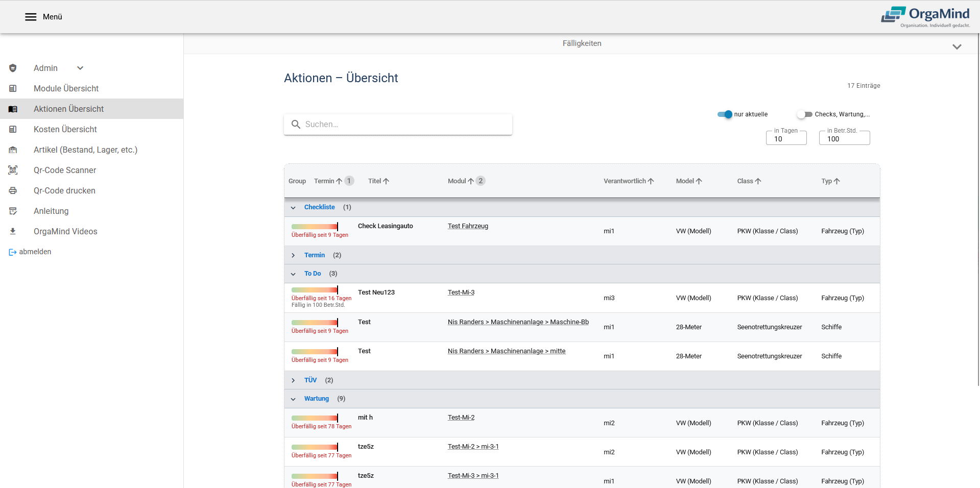Image resolution: width=980 pixels, height=488 pixels.
Task: Click the Anleitung icon in sidebar
Action: point(13,211)
